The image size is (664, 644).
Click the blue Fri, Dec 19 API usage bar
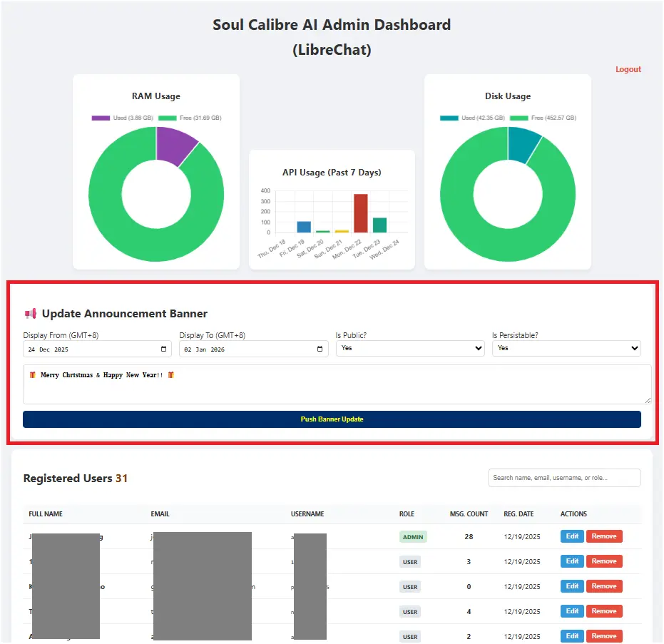[304, 227]
